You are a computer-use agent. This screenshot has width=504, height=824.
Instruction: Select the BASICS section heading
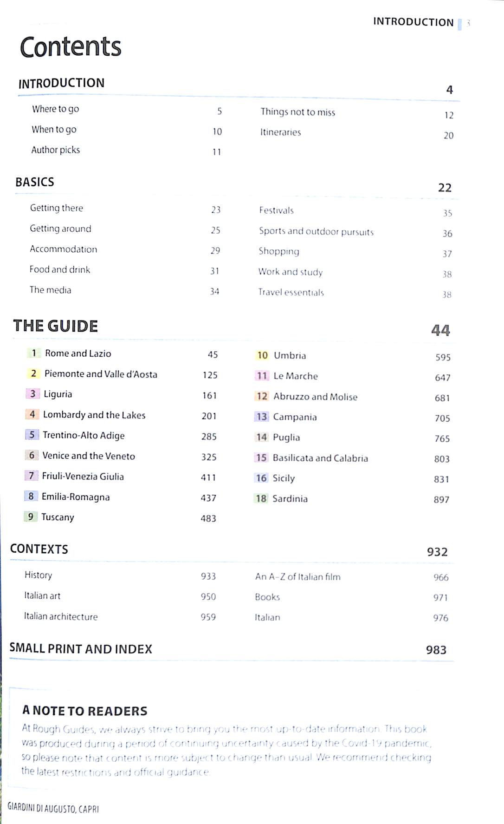[35, 182]
